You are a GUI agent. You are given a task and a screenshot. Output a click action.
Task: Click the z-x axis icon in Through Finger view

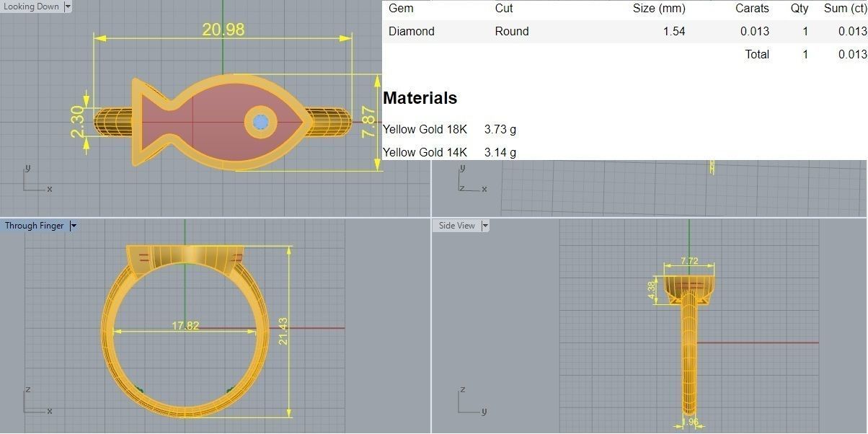[37, 400]
